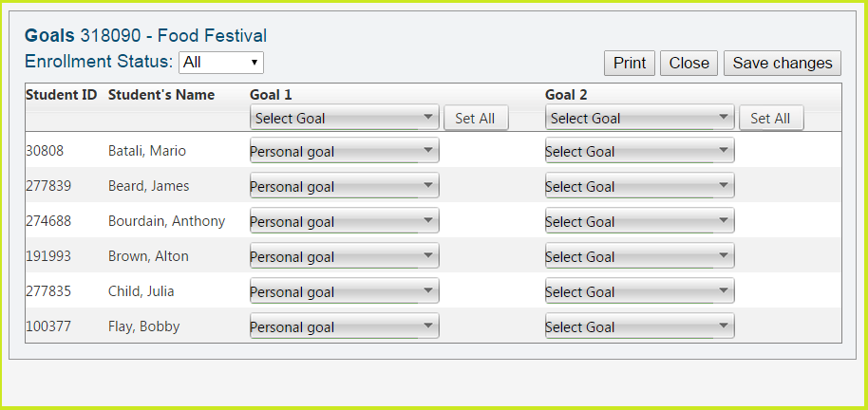Open Goal 2 dropdown for Bourdain, Anthony
This screenshot has width=868, height=410.
pyautogui.click(x=639, y=222)
